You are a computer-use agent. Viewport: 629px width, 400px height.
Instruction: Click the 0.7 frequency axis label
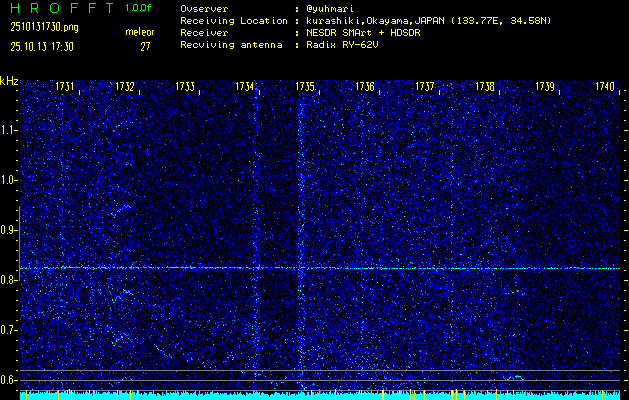(x=9, y=329)
